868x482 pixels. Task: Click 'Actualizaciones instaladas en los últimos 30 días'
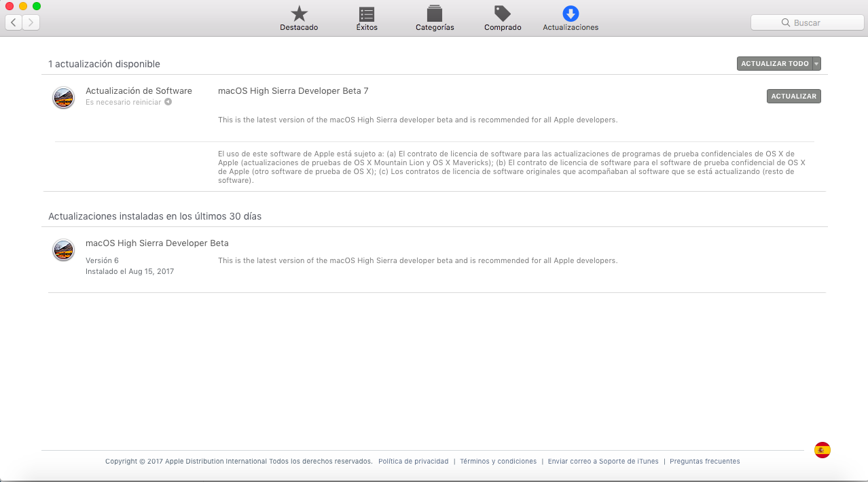(x=155, y=216)
